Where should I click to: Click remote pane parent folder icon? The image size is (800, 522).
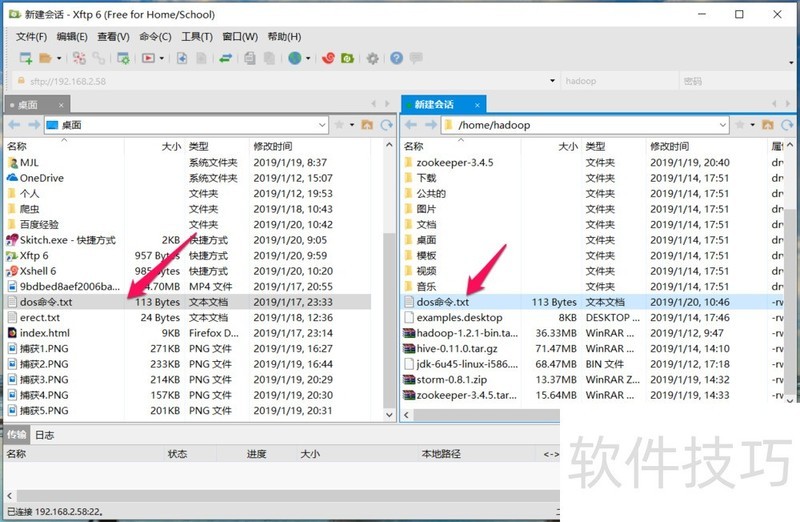pos(767,125)
